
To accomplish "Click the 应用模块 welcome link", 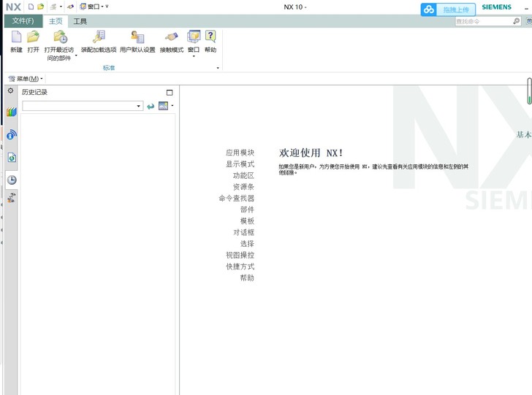I will coord(240,153).
